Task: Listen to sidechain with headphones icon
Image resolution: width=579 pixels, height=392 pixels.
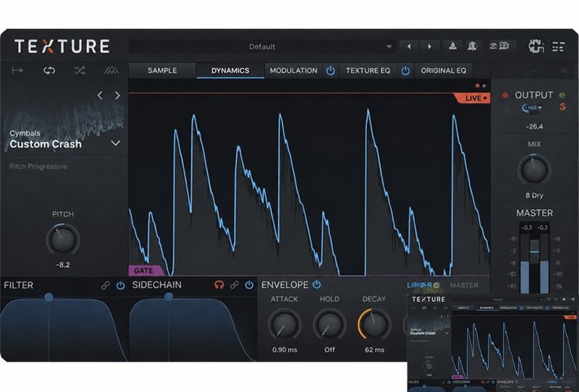Action: 219,285
